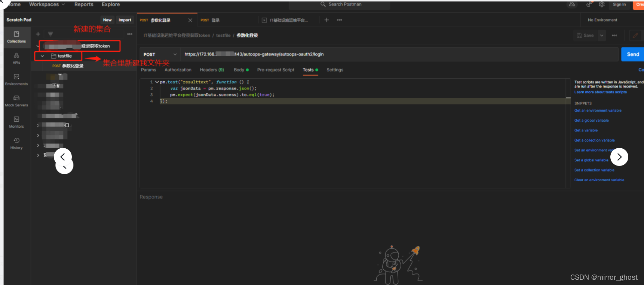
Task: Click the New button in Scratch Pad
Action: pyautogui.click(x=107, y=20)
